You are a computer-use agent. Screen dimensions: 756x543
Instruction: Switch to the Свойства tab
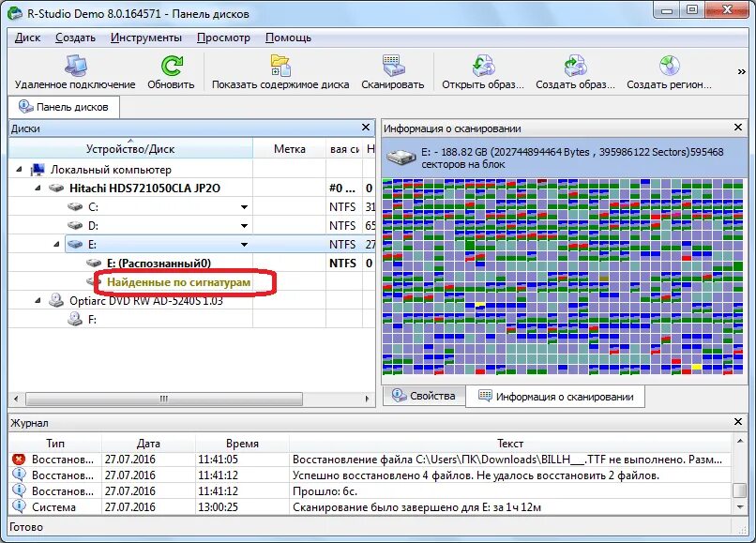tap(424, 396)
